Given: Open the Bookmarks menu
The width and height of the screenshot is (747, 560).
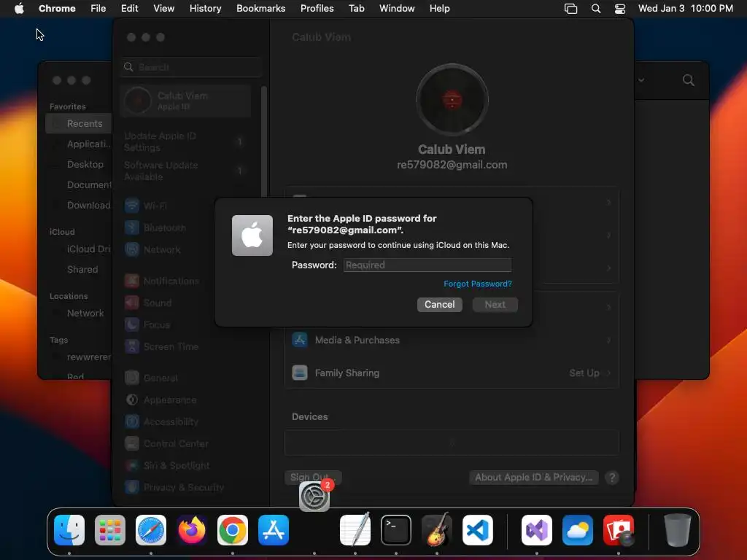Looking at the screenshot, I should pyautogui.click(x=260, y=9).
